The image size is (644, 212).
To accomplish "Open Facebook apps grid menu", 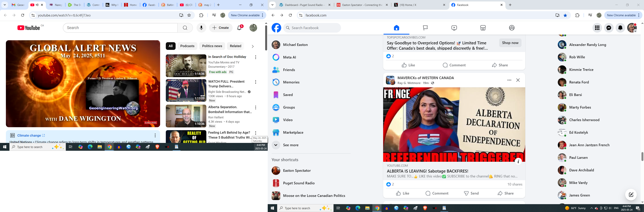I will click(x=597, y=28).
